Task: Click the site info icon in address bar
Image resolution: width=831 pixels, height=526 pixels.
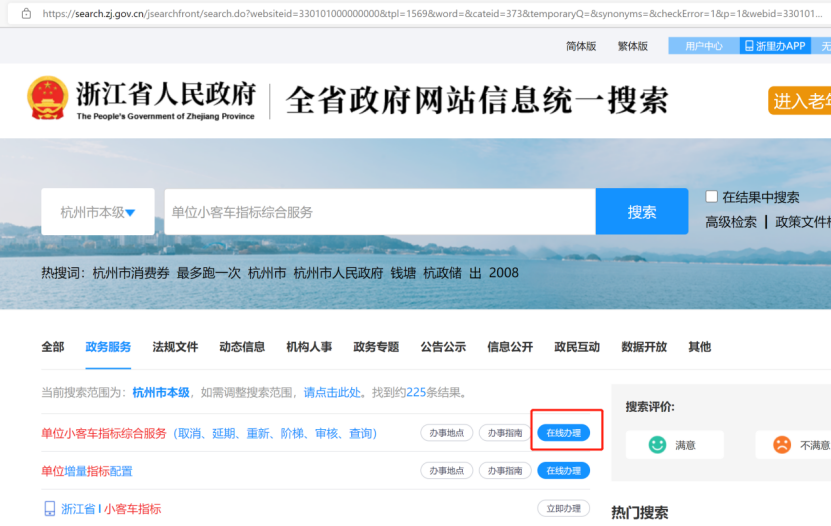Action: coord(26,13)
